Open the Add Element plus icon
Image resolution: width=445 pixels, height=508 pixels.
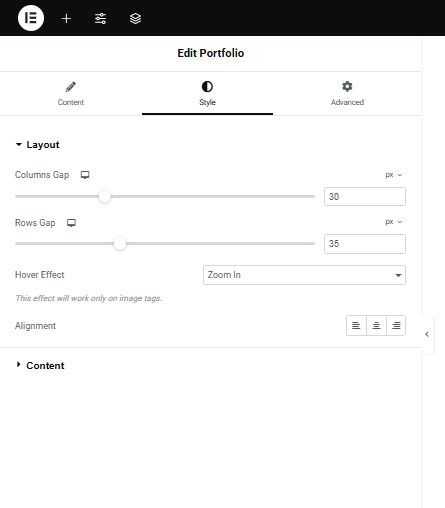tap(66, 18)
